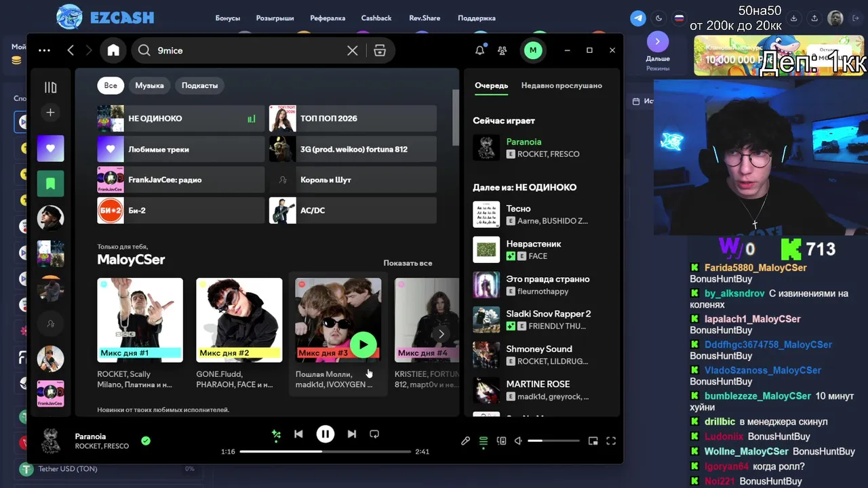Clear the search field text
Screen dimensions: 868x488
[353, 50]
